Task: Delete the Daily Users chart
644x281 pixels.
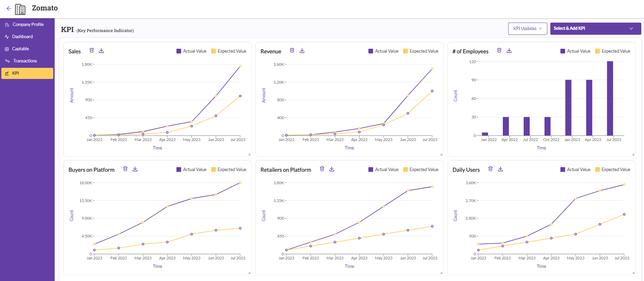Action: point(491,169)
